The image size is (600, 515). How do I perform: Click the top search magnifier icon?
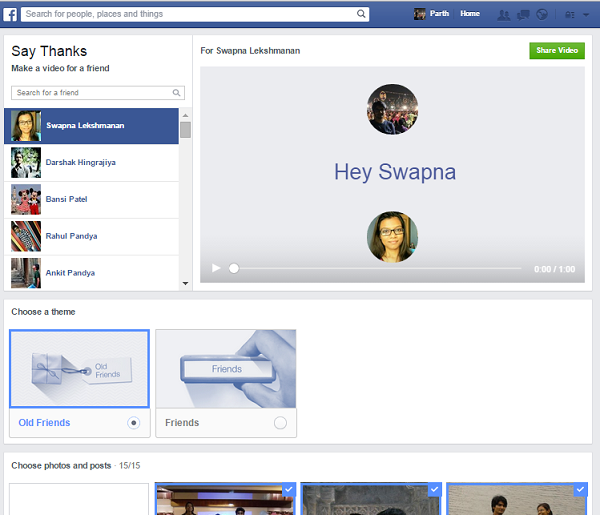pyautogui.click(x=361, y=14)
